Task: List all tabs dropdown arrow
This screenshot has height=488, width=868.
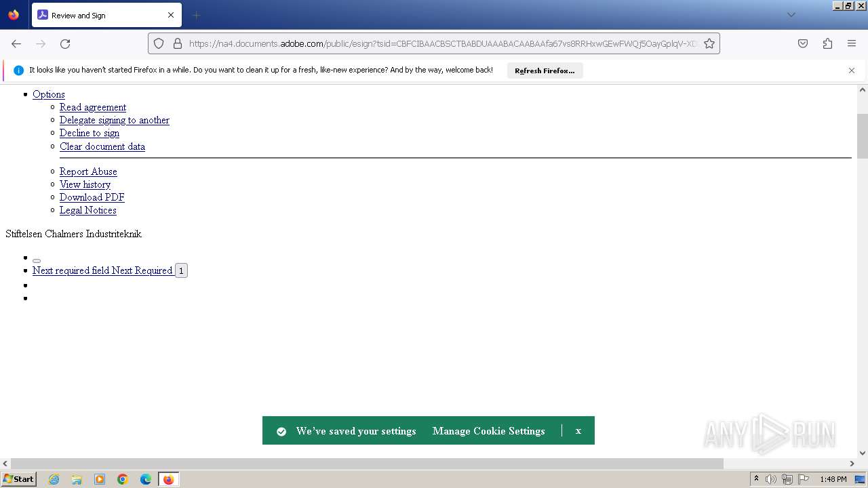Action: (x=791, y=15)
